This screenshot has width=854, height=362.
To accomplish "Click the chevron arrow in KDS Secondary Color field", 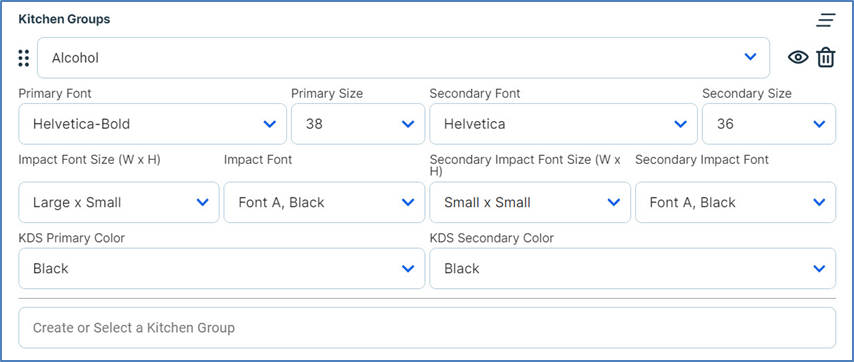I will (819, 268).
